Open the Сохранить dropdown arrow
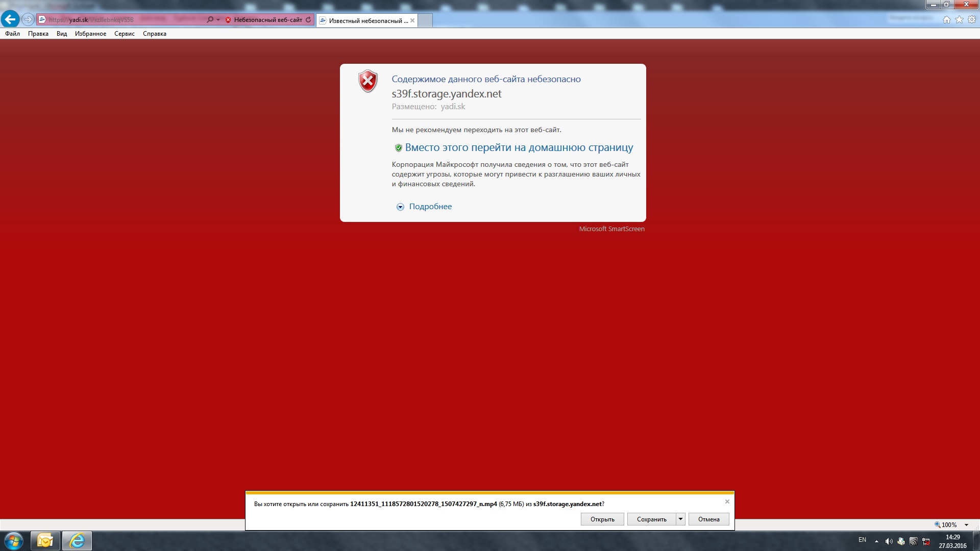 pos(680,519)
